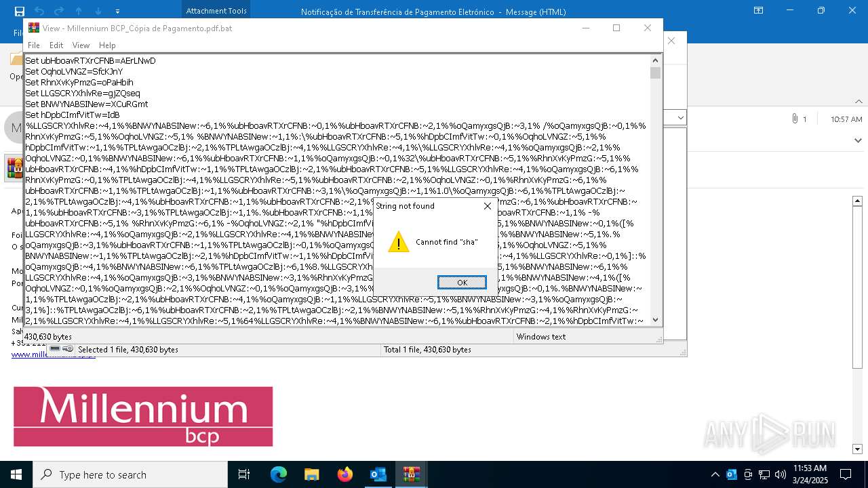The width and height of the screenshot is (868, 488).
Task: Click the Save icon in the Outlook quick access toolbar
Action: click(19, 11)
